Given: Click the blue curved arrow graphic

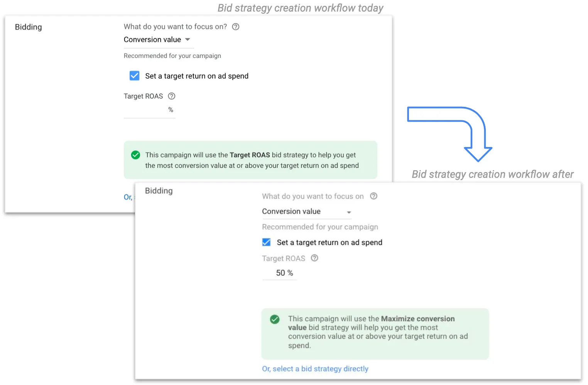Looking at the screenshot, I should click(459, 127).
